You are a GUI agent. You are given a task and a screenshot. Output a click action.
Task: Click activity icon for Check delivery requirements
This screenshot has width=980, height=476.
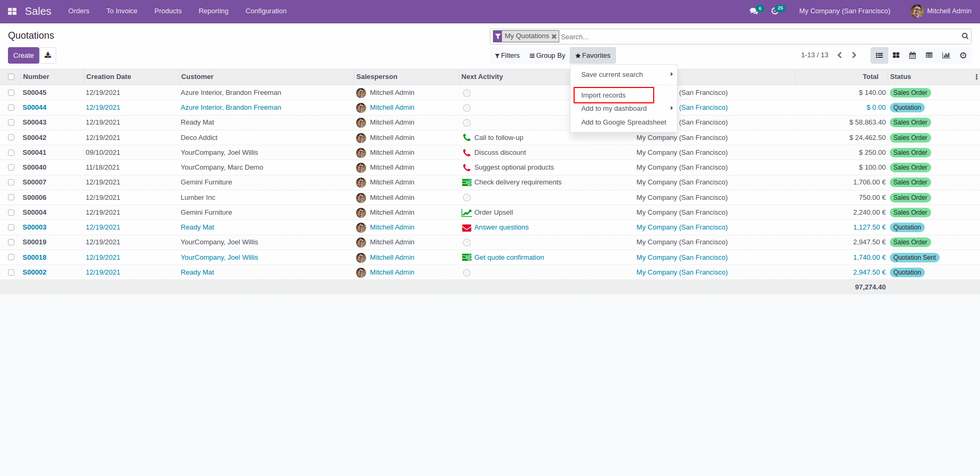467,182
